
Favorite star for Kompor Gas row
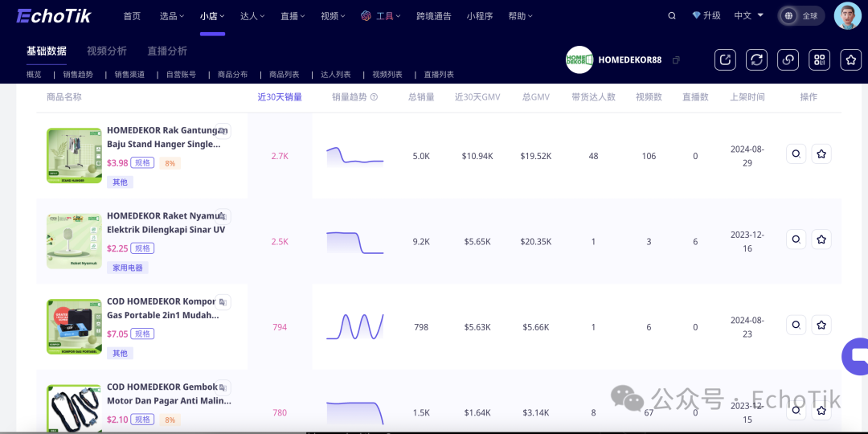point(821,325)
